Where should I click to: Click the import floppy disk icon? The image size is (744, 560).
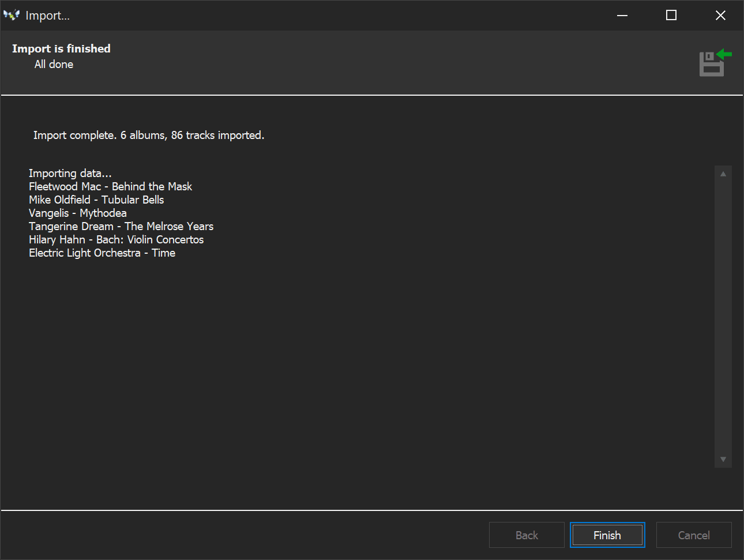point(714,63)
